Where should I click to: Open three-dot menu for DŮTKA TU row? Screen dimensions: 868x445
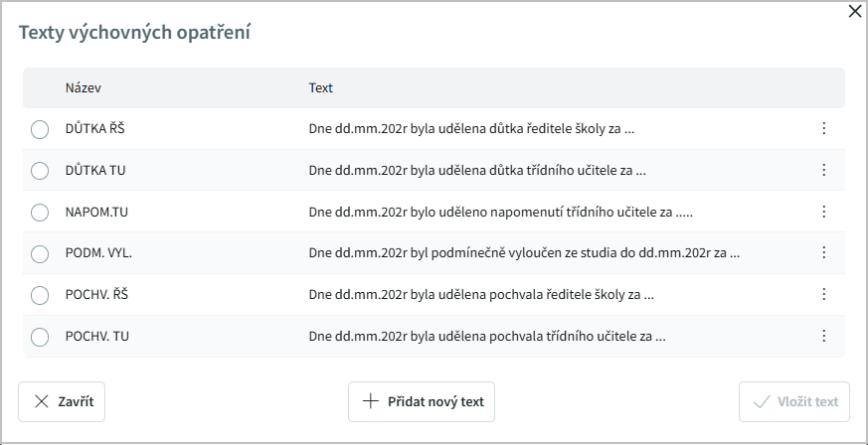pos(823,170)
